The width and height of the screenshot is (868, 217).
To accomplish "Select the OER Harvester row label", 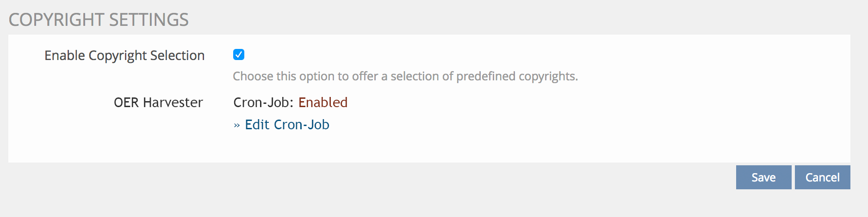I will coord(158,102).
